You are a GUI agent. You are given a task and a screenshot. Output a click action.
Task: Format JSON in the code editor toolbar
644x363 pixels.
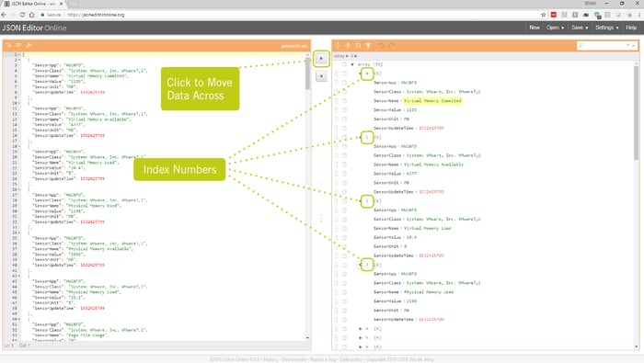point(8,45)
